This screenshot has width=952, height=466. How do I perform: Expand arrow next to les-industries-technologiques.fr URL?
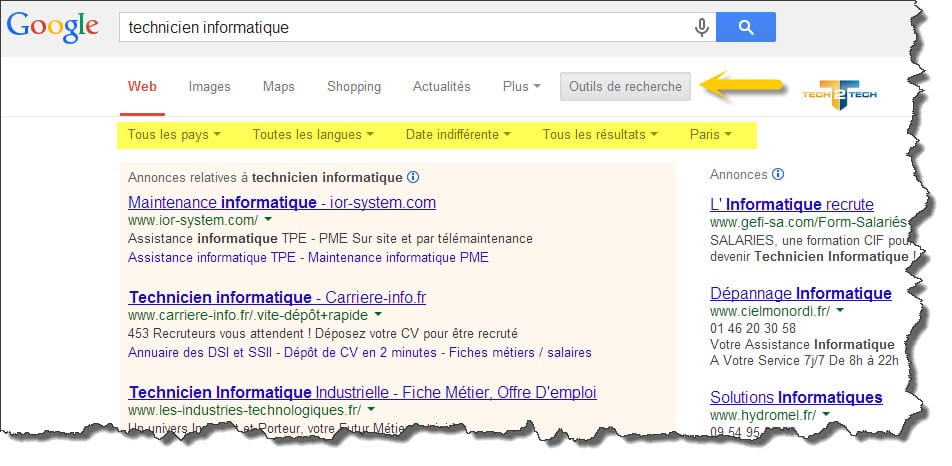click(371, 409)
